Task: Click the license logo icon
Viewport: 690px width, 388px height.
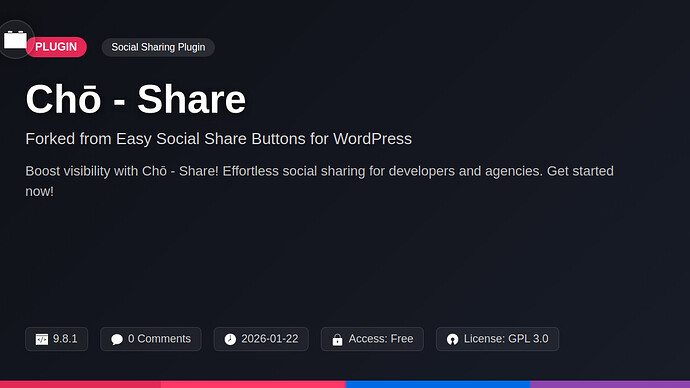Action: (x=452, y=339)
